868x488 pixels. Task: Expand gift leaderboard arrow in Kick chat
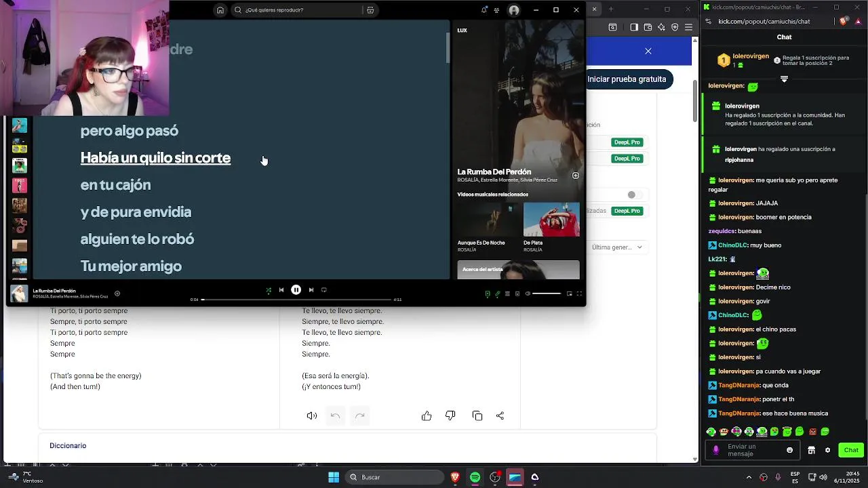pyautogui.click(x=784, y=79)
